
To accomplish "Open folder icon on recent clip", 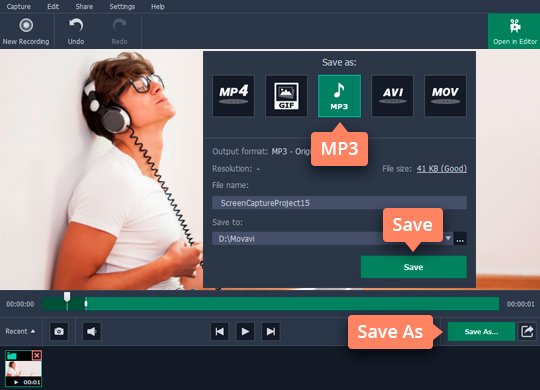I will click(12, 355).
